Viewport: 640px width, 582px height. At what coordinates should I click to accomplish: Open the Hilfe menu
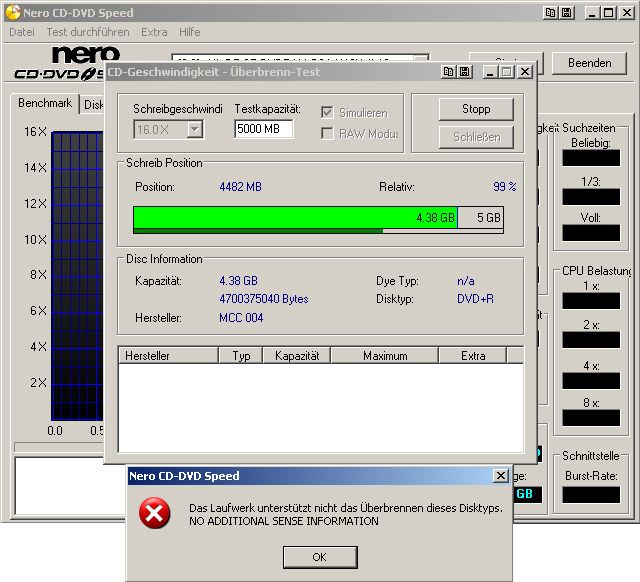point(189,32)
